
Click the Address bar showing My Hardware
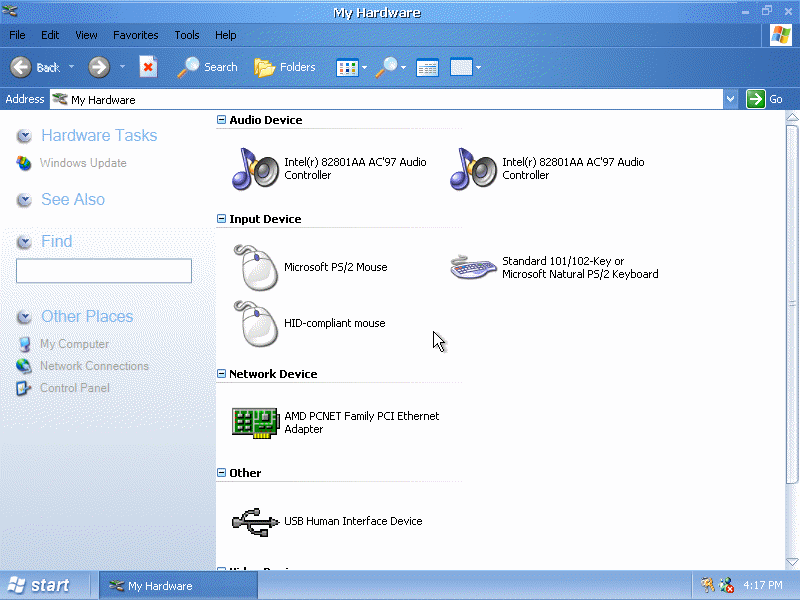(x=386, y=99)
